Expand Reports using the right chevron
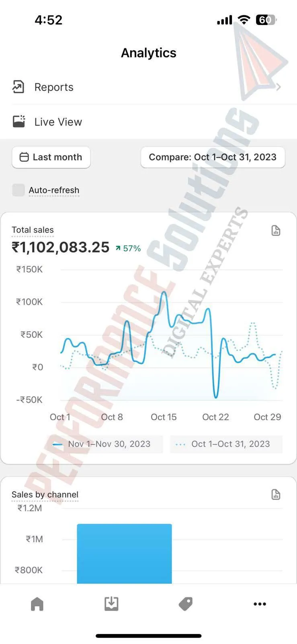The image size is (297, 644). (x=279, y=87)
